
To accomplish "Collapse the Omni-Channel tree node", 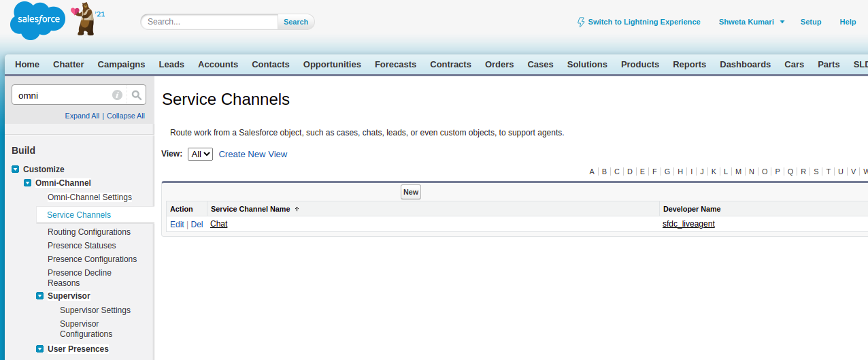I will pyautogui.click(x=28, y=183).
